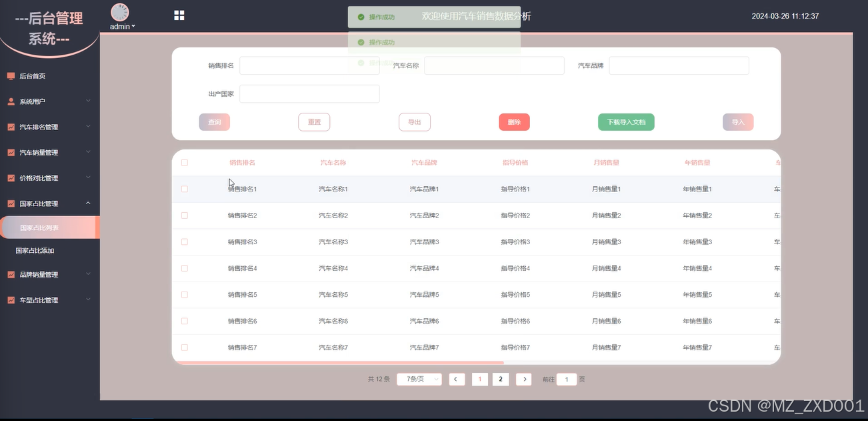Screen dimensions: 868x421
Task: Click the green 下载导入文档 button
Action: point(626,122)
